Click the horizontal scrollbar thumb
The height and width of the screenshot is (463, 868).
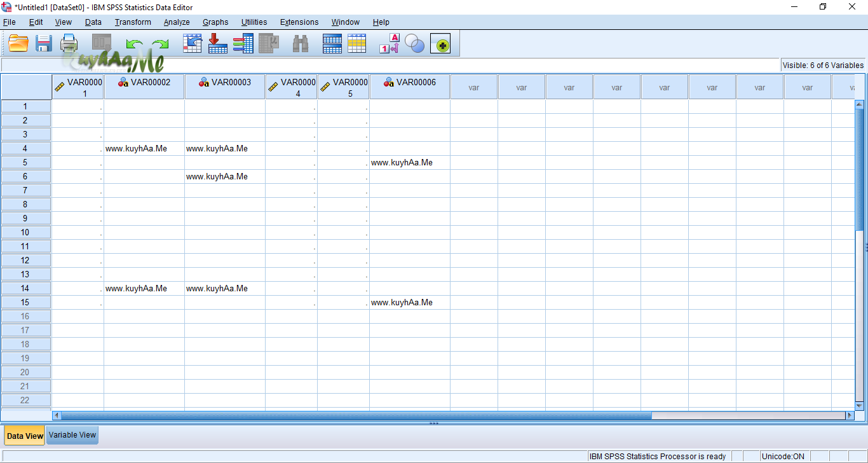(356, 415)
